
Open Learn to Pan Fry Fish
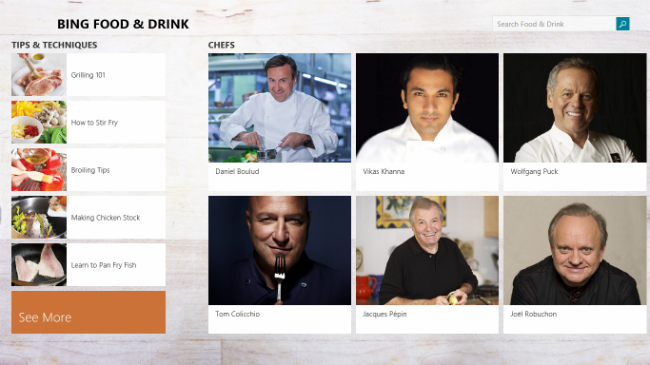click(x=88, y=265)
